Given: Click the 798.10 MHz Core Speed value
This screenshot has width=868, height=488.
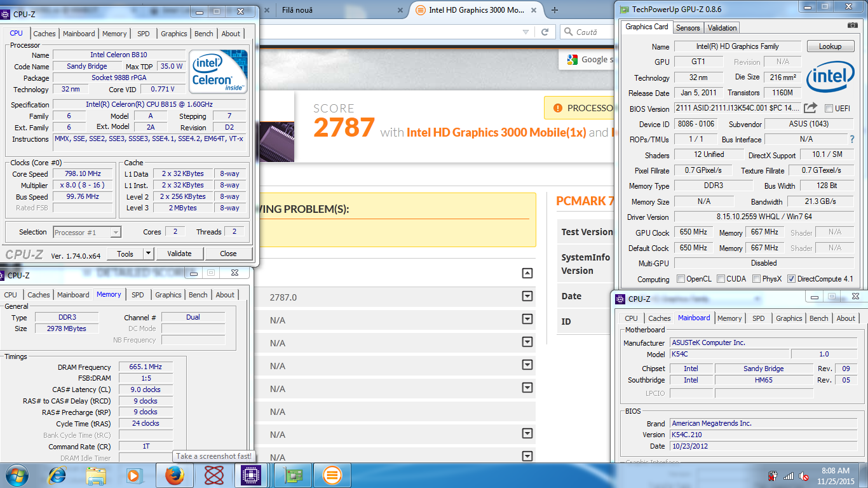Looking at the screenshot, I should point(83,174).
